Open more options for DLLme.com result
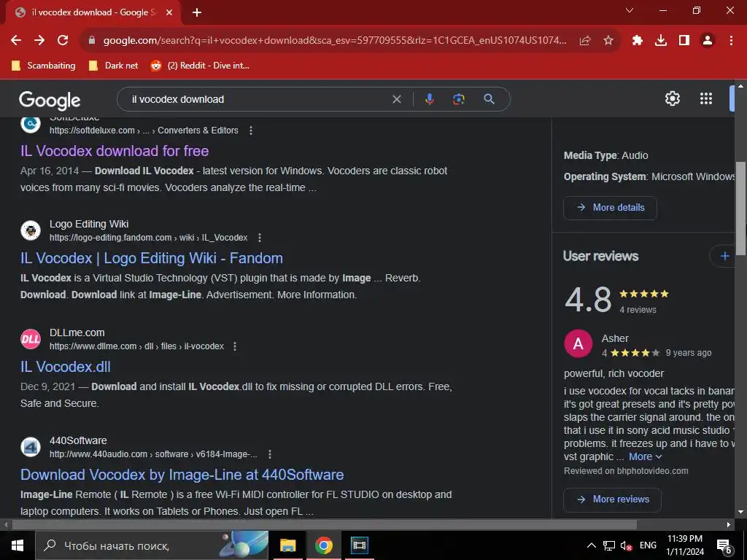 (x=235, y=346)
